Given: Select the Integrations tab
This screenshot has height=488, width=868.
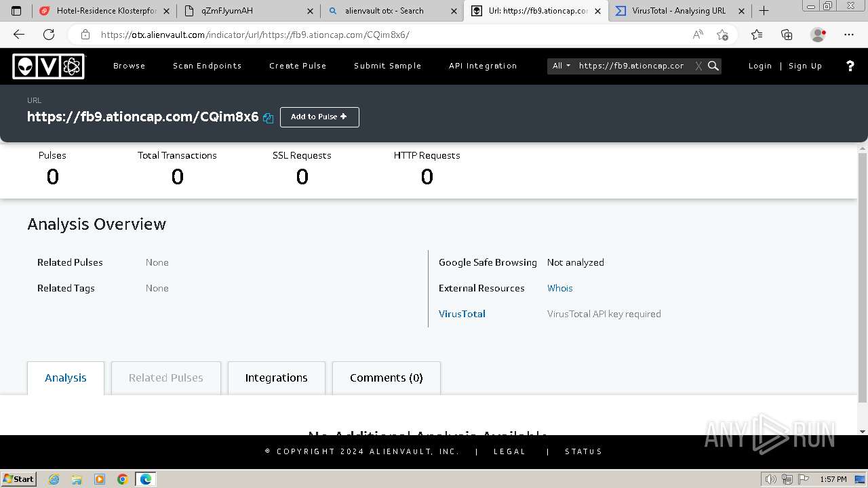Looking at the screenshot, I should (276, 378).
